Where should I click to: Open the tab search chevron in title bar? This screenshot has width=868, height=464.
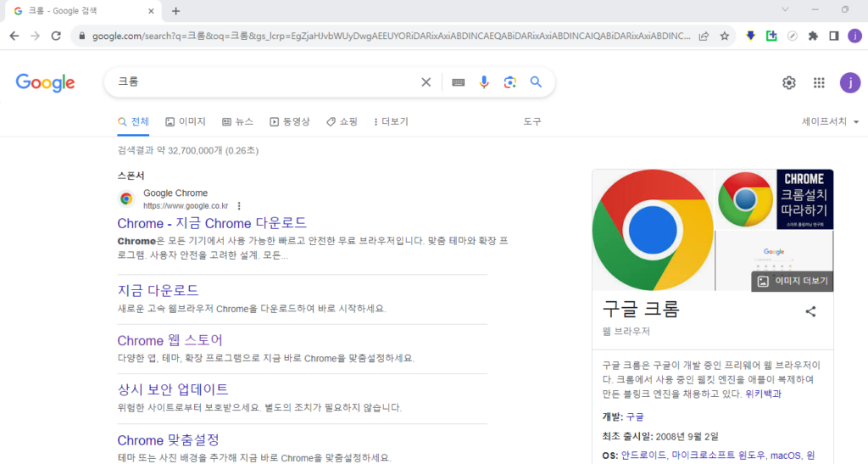coord(785,9)
